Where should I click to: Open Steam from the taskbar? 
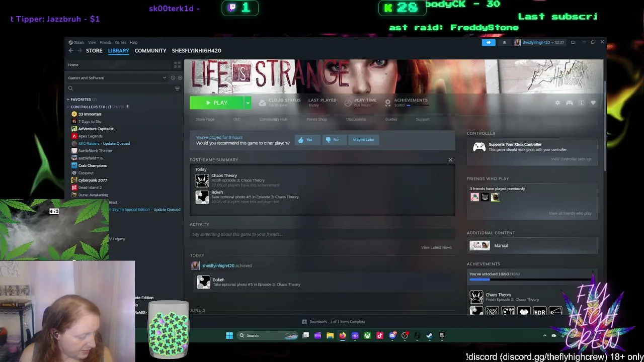429,335
